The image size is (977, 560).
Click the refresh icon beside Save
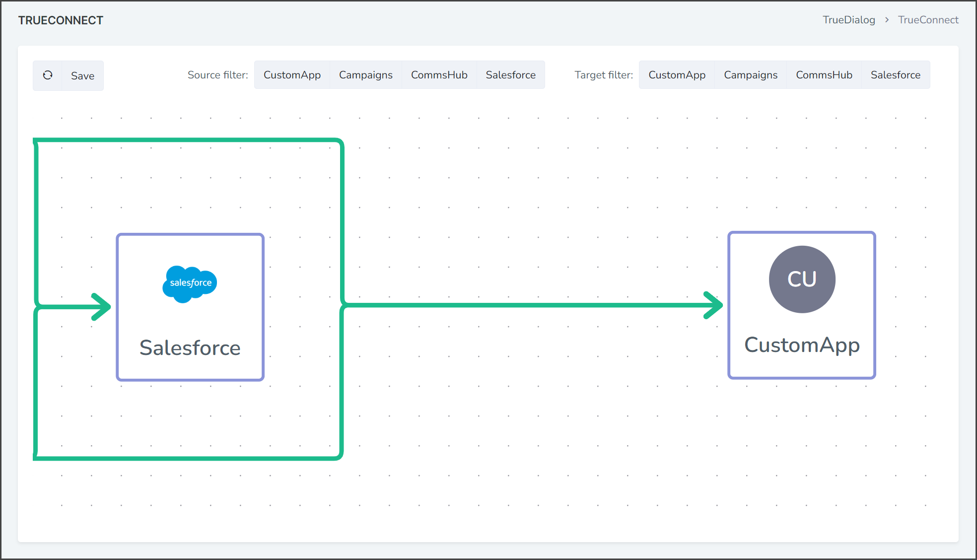(x=48, y=75)
